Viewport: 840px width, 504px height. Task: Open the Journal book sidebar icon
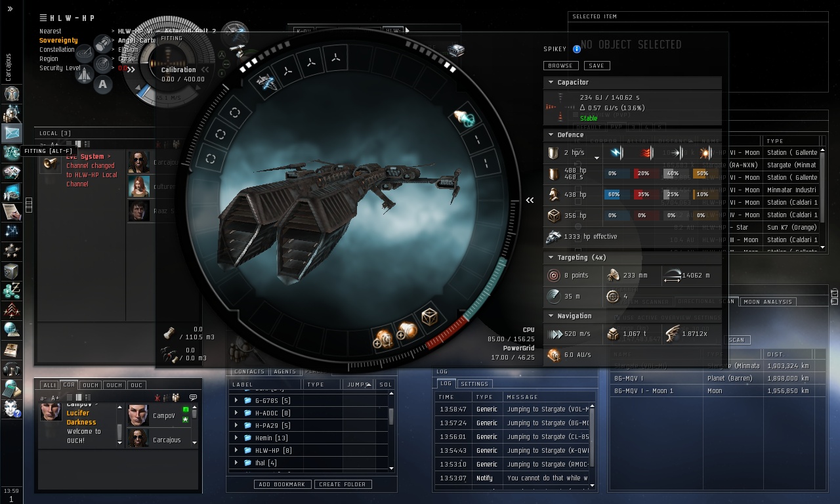[x=12, y=350]
